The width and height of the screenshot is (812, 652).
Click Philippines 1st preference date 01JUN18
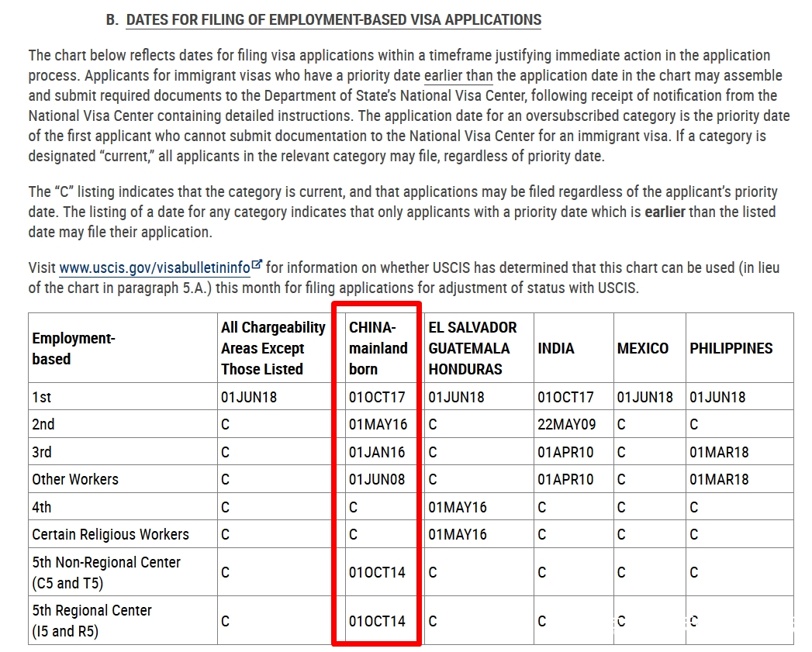[x=717, y=397]
